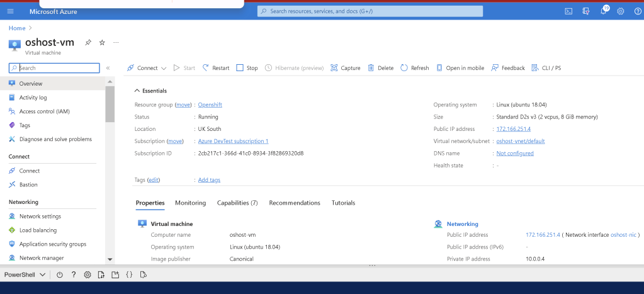Screen dimensions: 644x294
Task: Open the Networking heading link in Properties
Action: click(x=463, y=224)
